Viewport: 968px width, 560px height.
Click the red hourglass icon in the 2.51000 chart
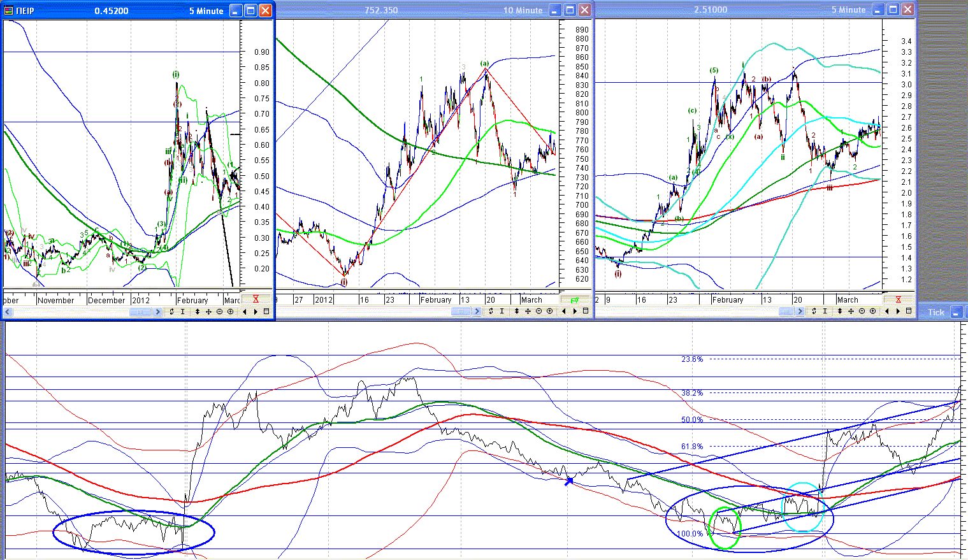click(x=899, y=299)
